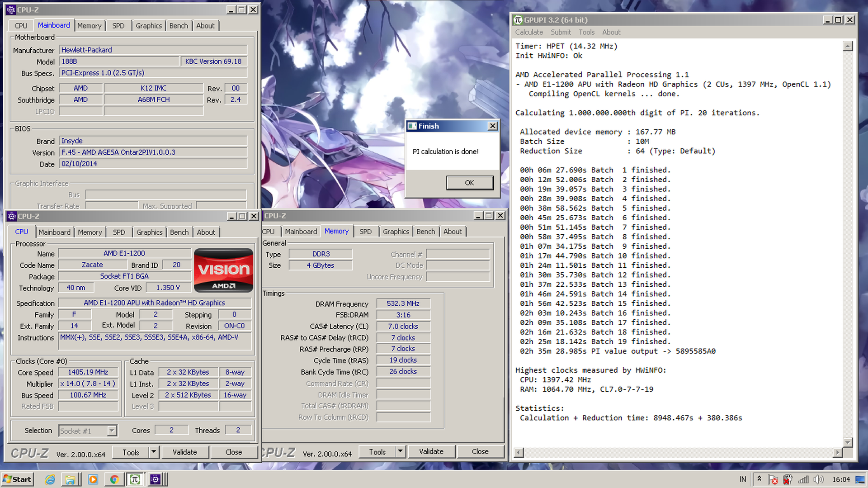This screenshot has height=488, width=868.
Task: Click GPUPI vertical scrollbar up arrow
Action: [848, 46]
